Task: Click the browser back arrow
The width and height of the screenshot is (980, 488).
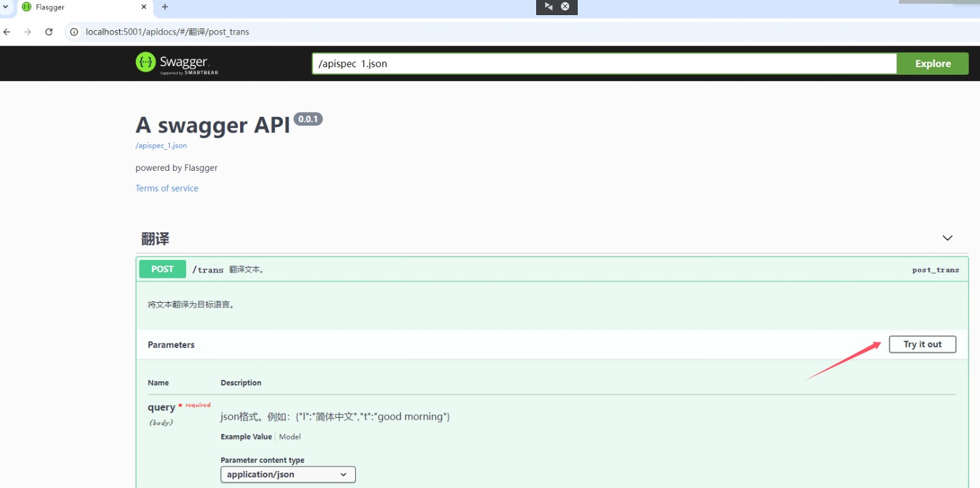Action: coord(7,32)
